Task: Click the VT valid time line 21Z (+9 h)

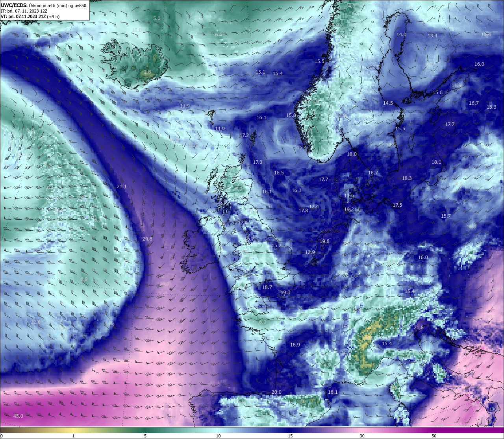Action: [x=30, y=17]
